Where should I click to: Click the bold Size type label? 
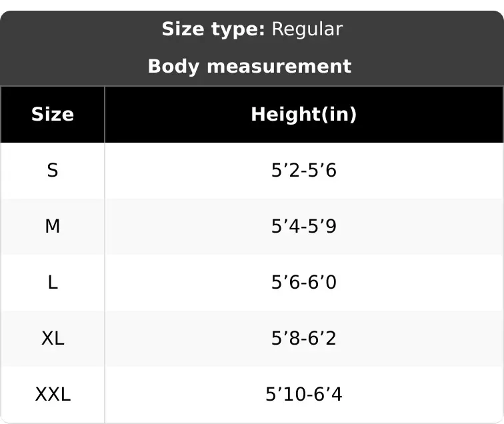pos(213,29)
